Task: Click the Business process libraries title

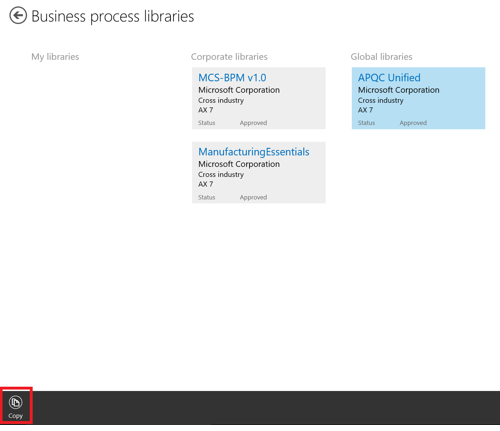Action: (112, 16)
